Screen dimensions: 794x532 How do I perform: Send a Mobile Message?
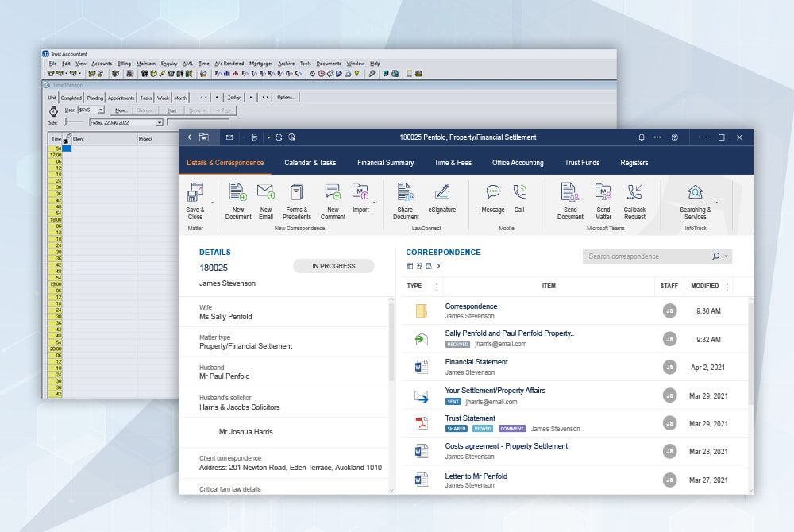(x=493, y=199)
